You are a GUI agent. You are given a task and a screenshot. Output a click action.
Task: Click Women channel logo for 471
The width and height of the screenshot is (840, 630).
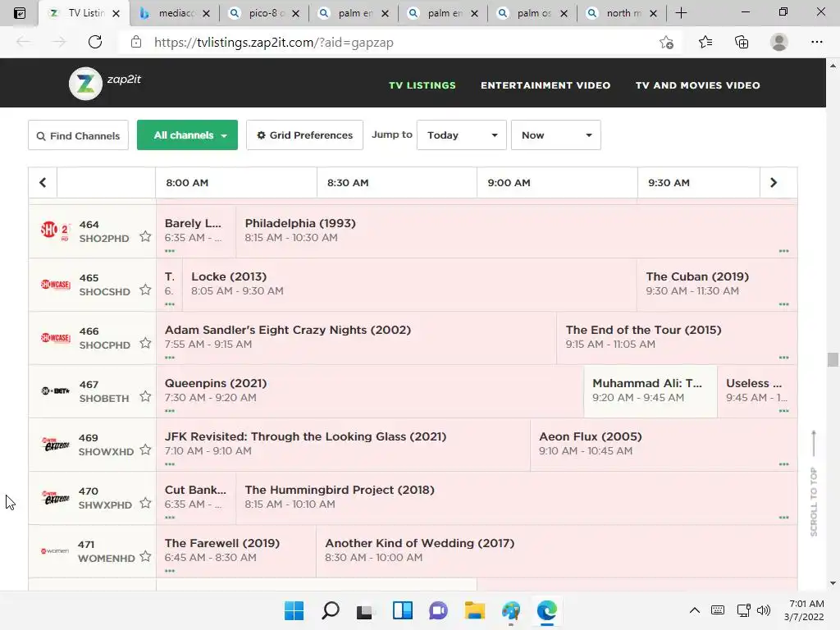point(55,550)
